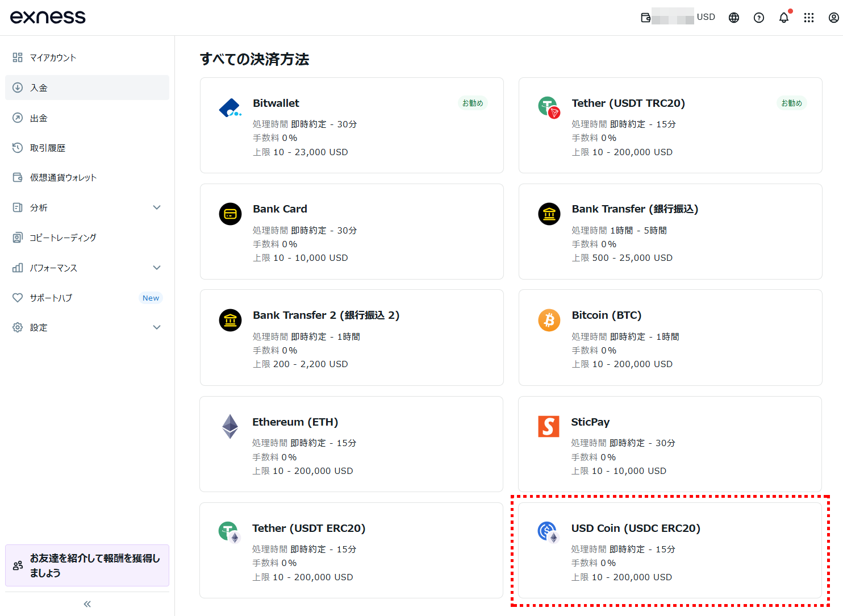
Task: Click the コピートレーディング icon
Action: pyautogui.click(x=18, y=238)
